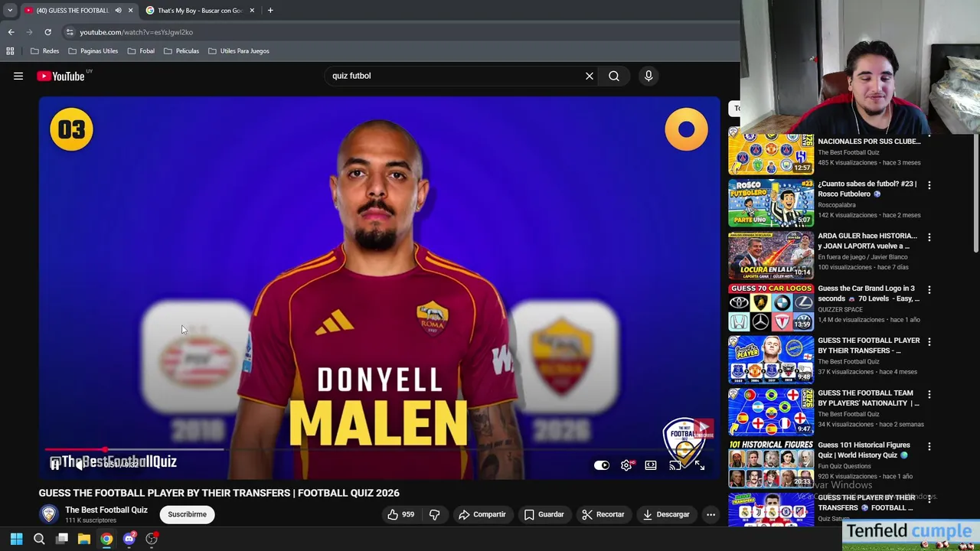Open the Utiles Para Juegos bookmark folder

238,51
